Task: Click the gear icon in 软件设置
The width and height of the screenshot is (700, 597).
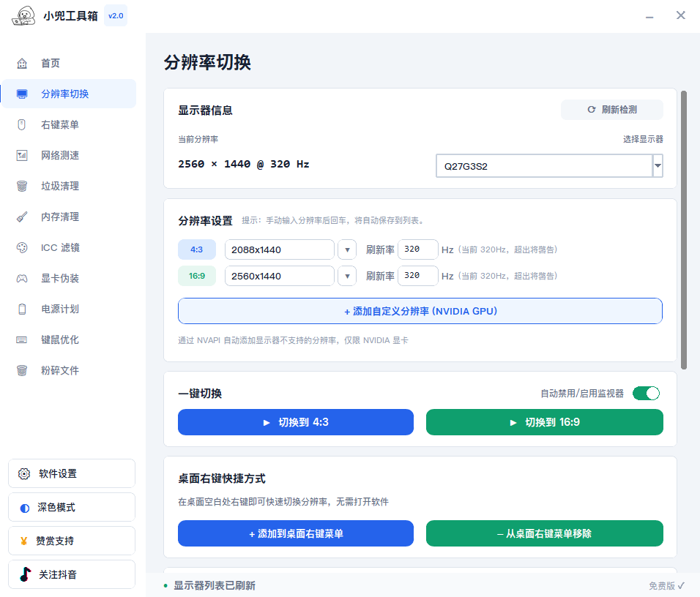Action: tap(24, 474)
